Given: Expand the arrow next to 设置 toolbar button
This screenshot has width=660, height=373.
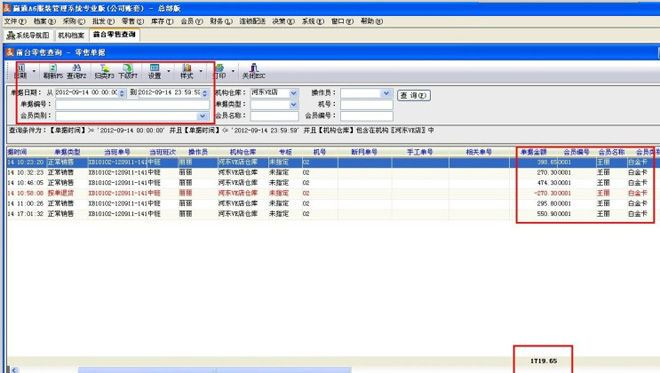Looking at the screenshot, I should click(x=168, y=71).
